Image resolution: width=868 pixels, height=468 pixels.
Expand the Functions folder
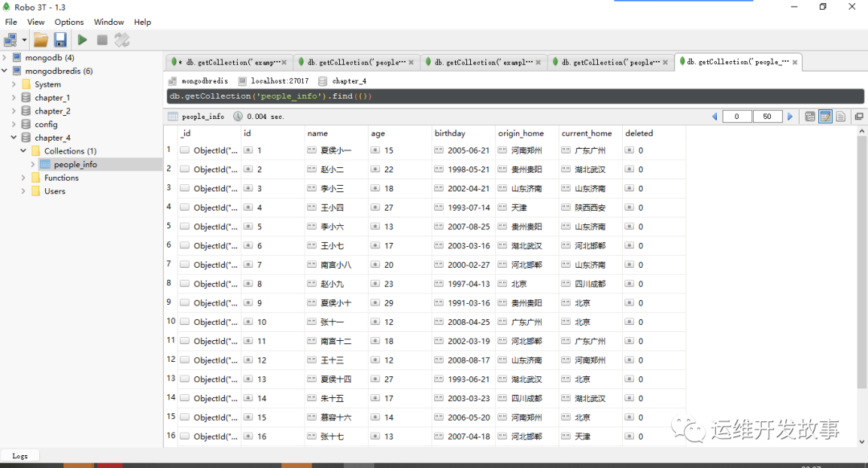tap(23, 178)
